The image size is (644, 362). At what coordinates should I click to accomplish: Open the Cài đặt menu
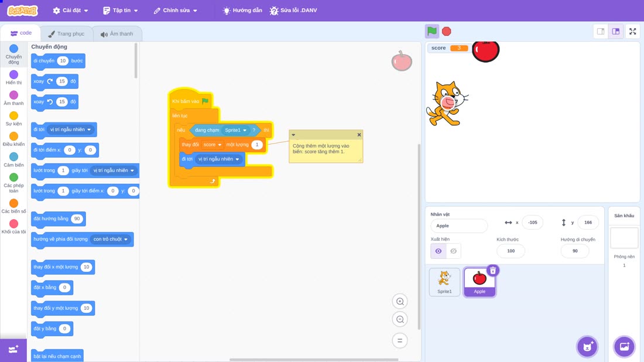click(71, 11)
